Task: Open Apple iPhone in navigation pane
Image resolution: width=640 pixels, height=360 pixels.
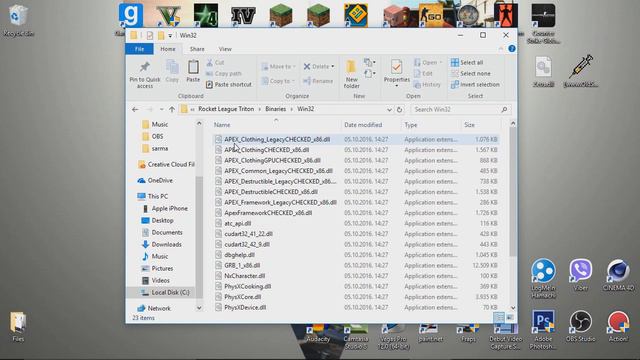Action: tap(164, 208)
